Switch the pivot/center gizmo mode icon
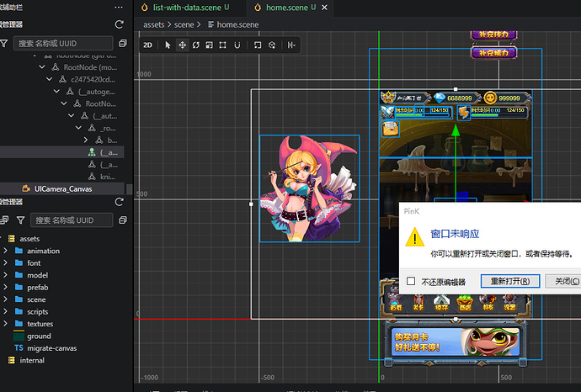 258,45
